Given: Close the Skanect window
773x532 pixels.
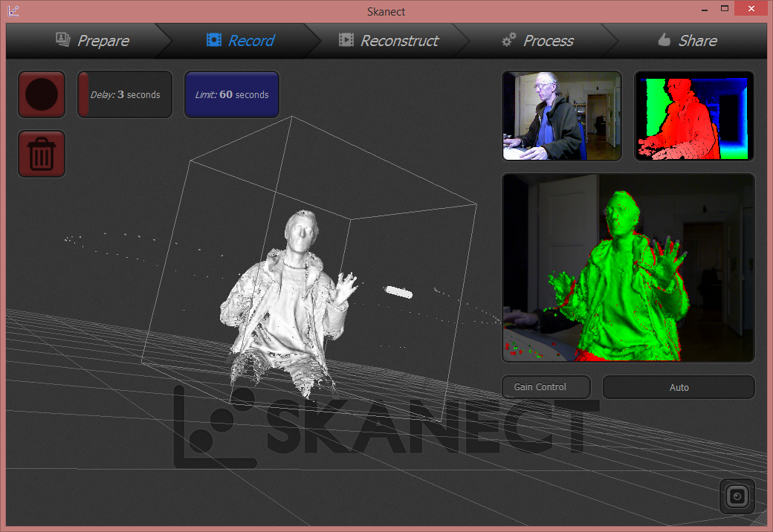Looking at the screenshot, I should [x=751, y=8].
